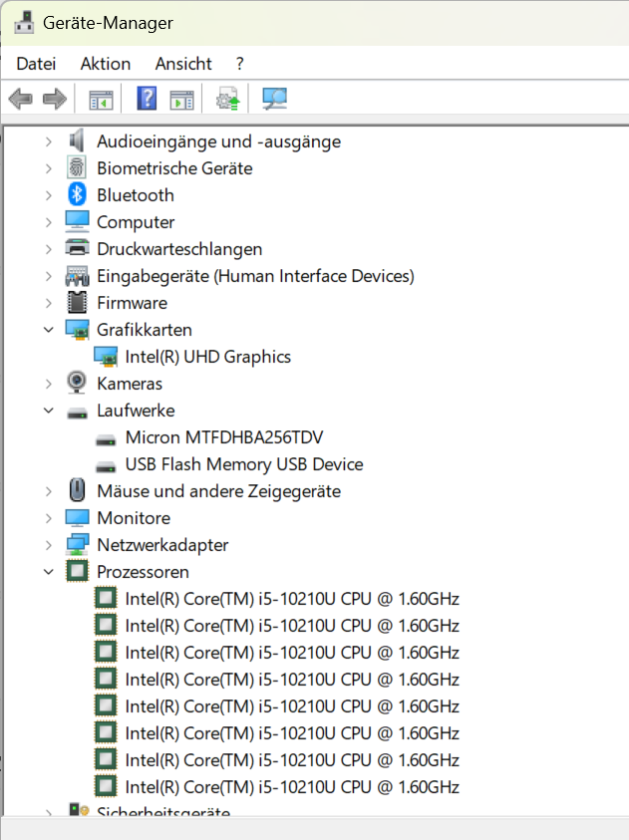Click the show/hide action pane toolbar icon

[181, 100]
